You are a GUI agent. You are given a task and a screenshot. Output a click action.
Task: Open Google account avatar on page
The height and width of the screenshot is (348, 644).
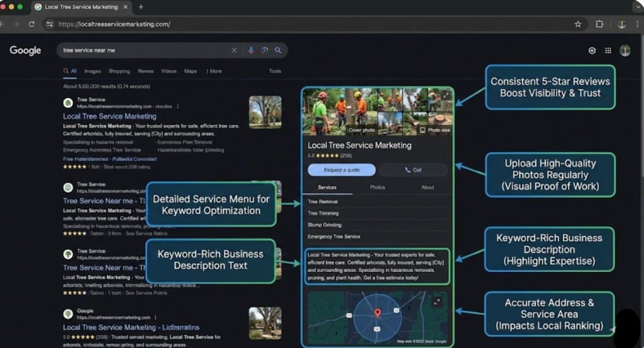pyautogui.click(x=625, y=50)
